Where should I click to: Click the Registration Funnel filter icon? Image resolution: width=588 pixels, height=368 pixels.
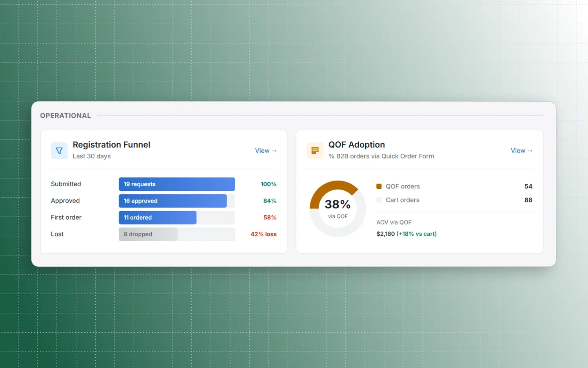point(59,151)
